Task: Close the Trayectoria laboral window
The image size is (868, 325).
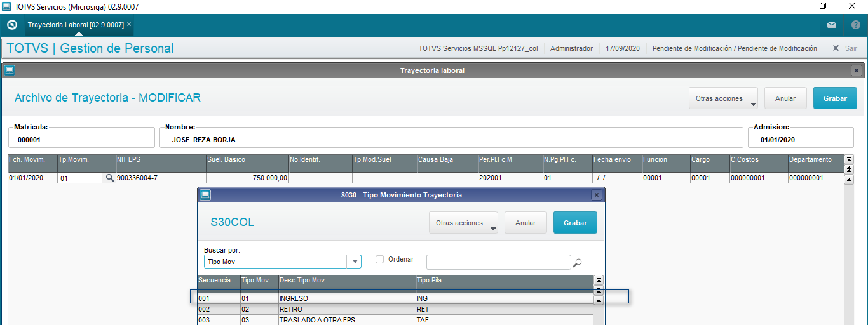Action: (856, 70)
